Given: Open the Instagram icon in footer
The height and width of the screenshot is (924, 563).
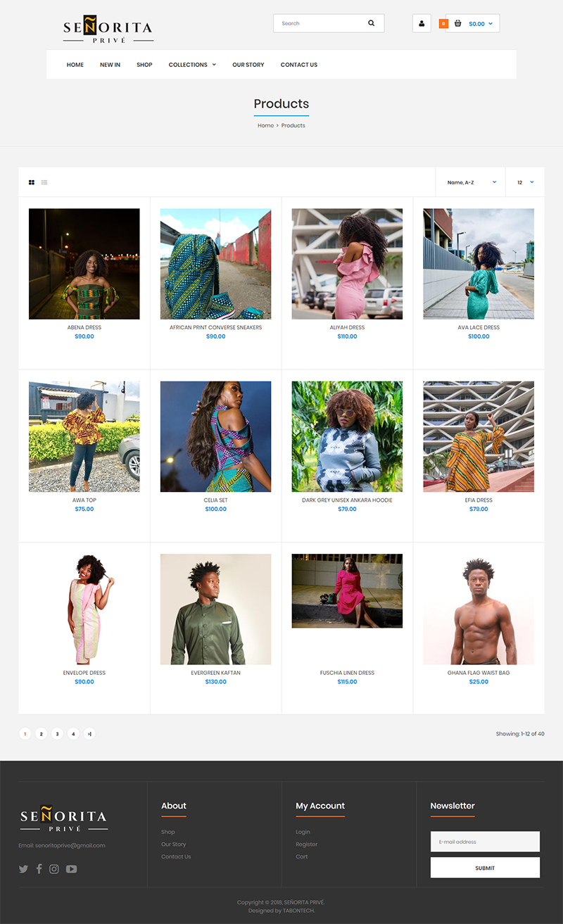Looking at the screenshot, I should [x=54, y=868].
